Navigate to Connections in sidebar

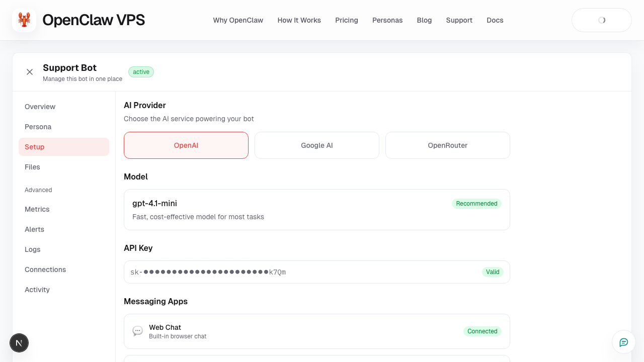[x=45, y=269]
